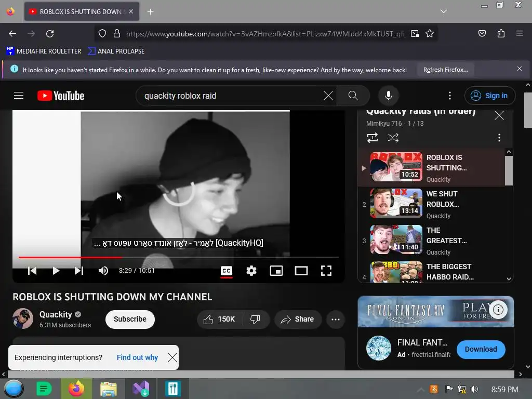532x399 pixels.
Task: Mute the video volume
Action: click(103, 270)
